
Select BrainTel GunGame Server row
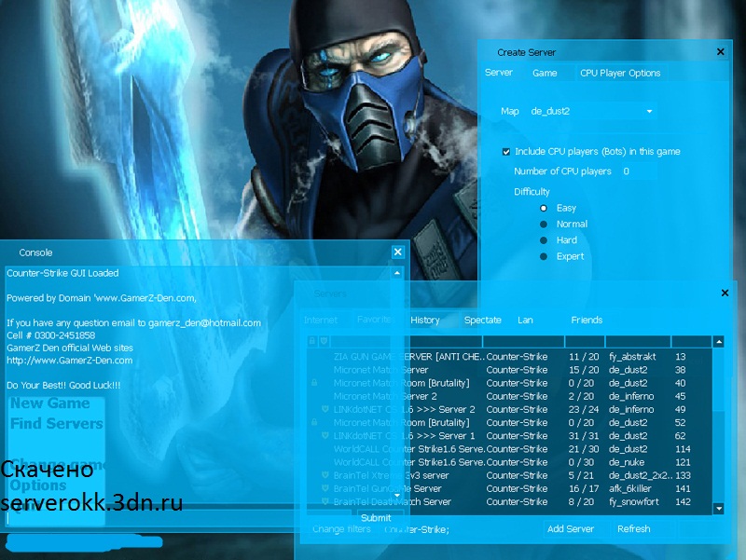(x=509, y=488)
